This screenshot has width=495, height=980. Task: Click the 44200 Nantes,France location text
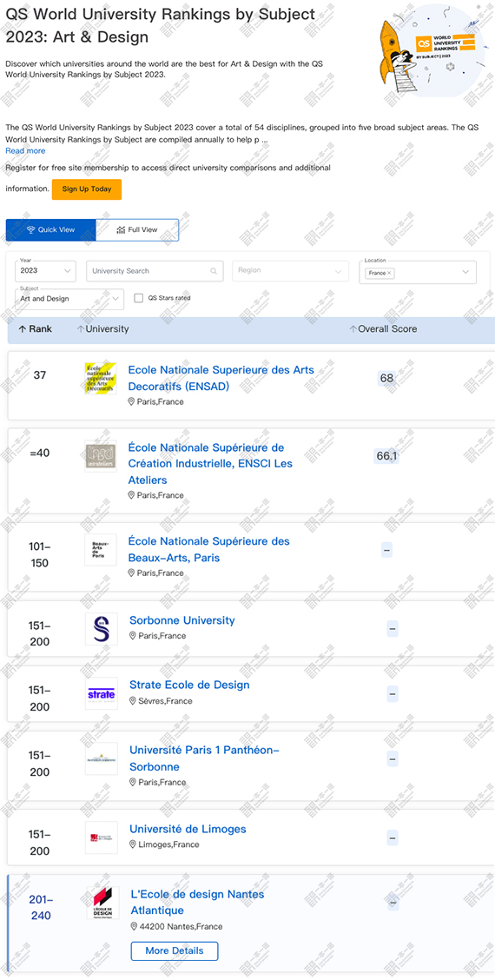click(181, 927)
